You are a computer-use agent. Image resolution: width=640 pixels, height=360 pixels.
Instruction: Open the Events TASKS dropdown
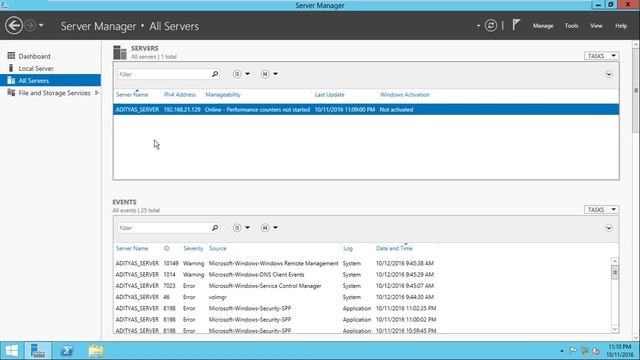(601, 210)
